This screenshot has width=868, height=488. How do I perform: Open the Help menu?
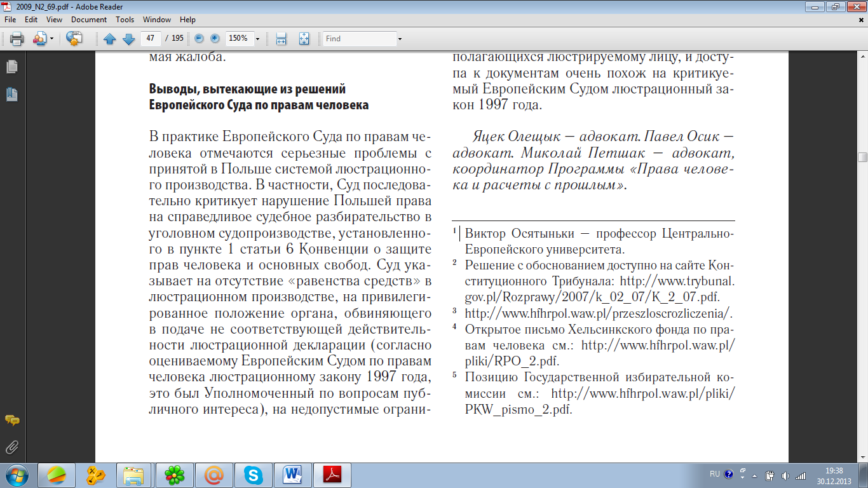(x=187, y=20)
